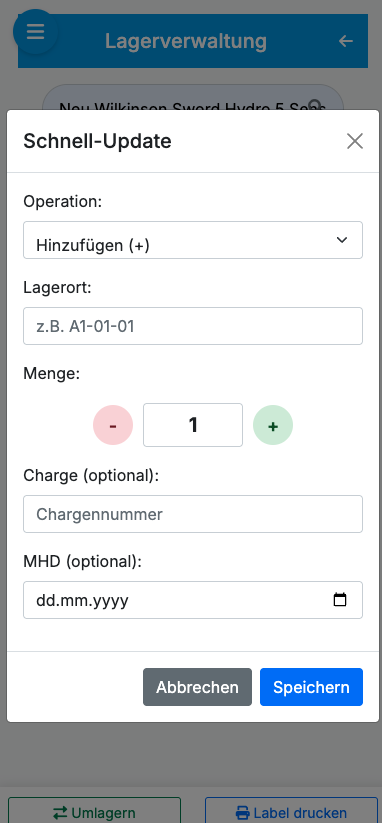
Task: Click the search icon in the product search box
Action: coord(315,104)
